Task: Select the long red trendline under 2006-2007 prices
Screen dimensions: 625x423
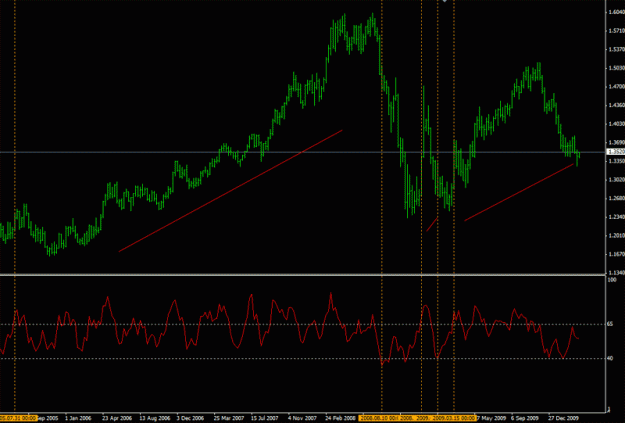Action: point(230,191)
